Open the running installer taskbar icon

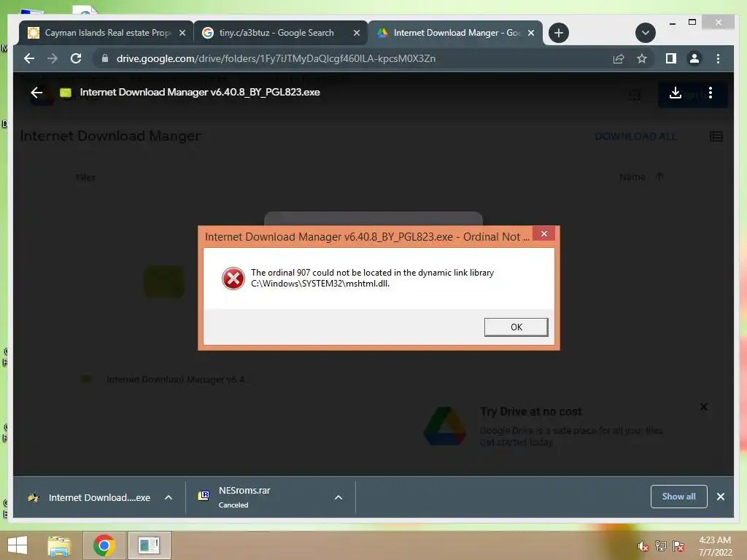click(149, 545)
